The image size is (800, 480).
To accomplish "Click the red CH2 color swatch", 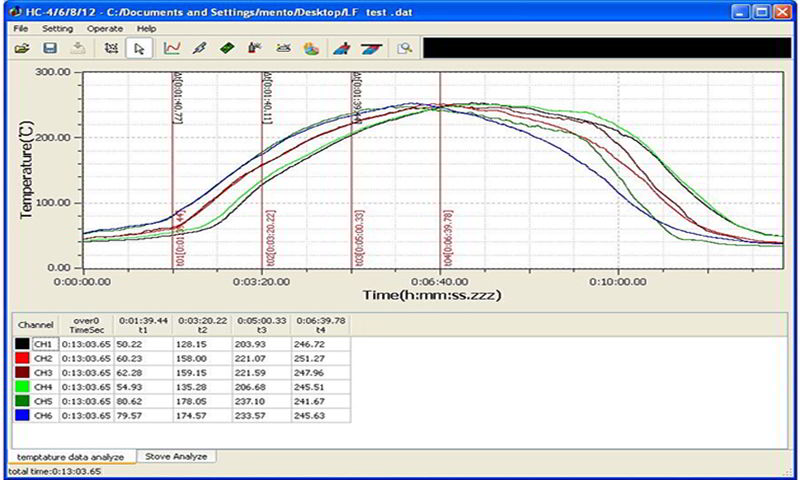I will click(22, 358).
